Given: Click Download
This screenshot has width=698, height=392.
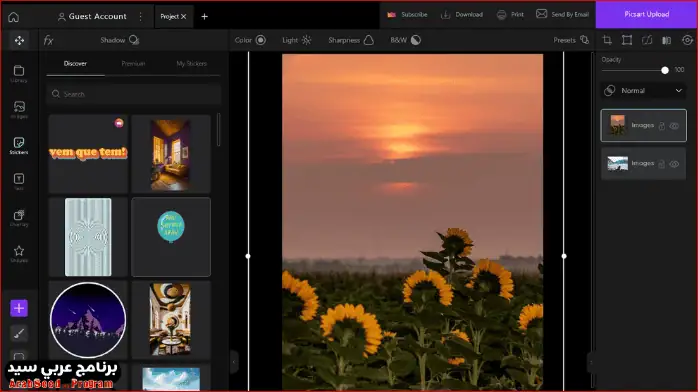Looking at the screenshot, I should pyautogui.click(x=462, y=14).
